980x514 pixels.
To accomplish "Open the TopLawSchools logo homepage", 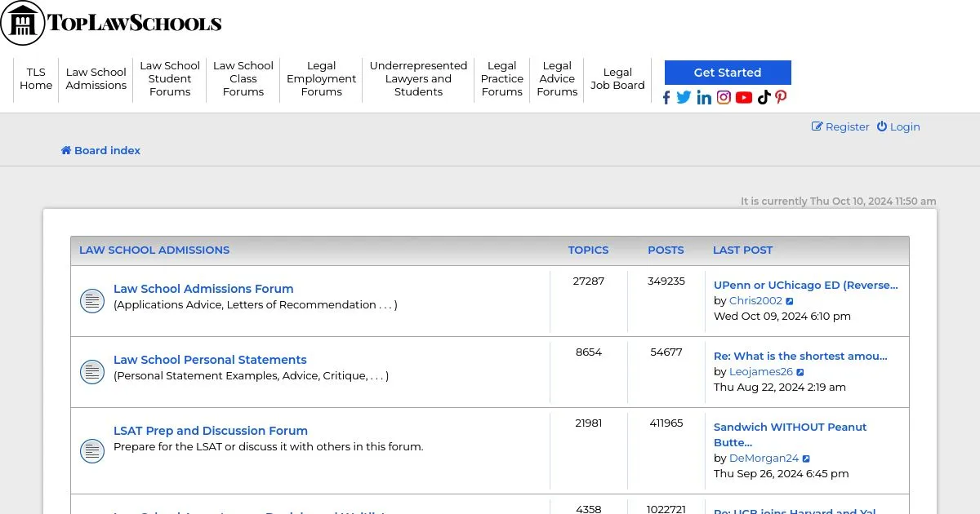I will (x=112, y=23).
